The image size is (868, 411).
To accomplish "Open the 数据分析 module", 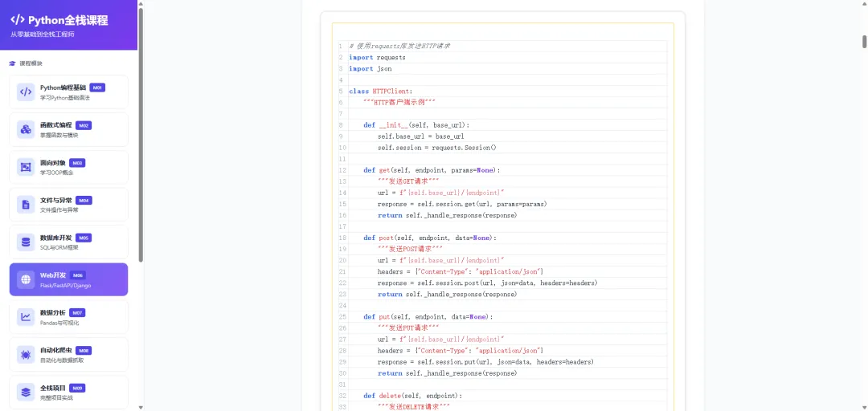I will [68, 317].
